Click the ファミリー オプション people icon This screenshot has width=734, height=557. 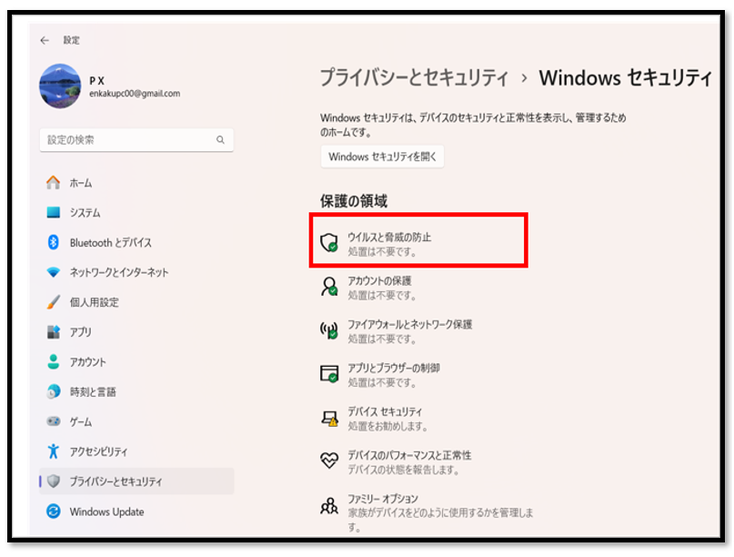tap(329, 506)
